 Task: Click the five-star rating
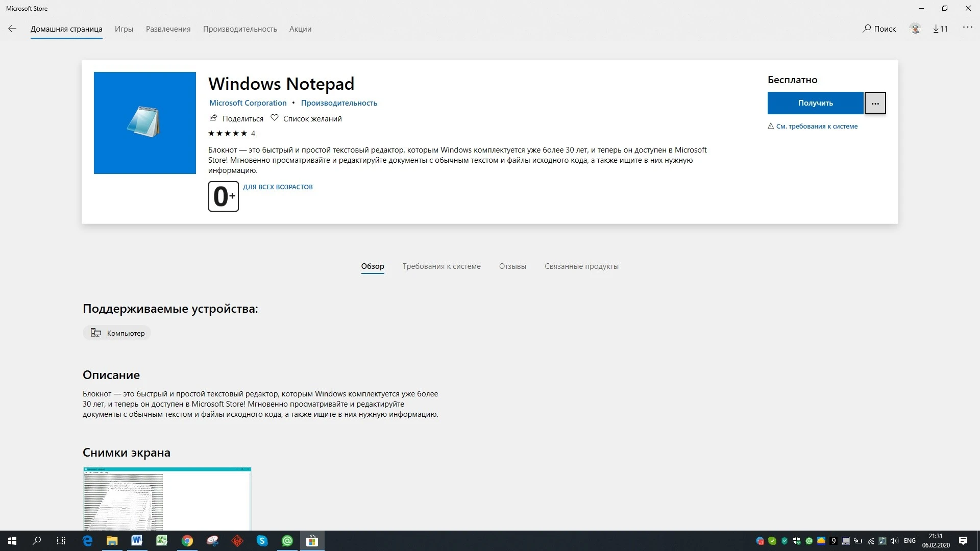point(228,134)
